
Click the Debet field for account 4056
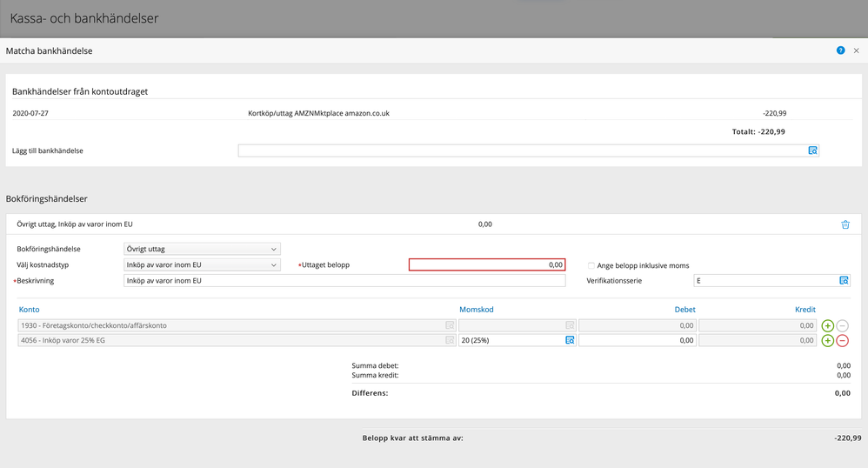tap(637, 340)
